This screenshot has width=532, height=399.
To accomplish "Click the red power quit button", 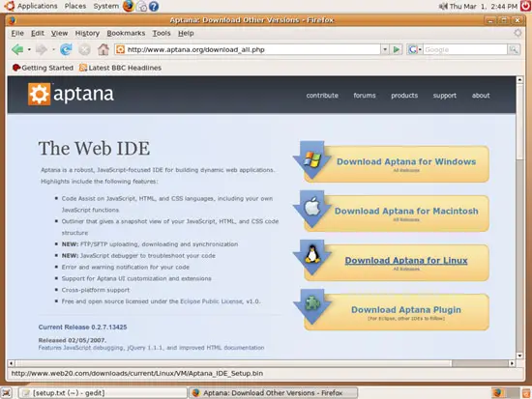I will click(x=525, y=6).
